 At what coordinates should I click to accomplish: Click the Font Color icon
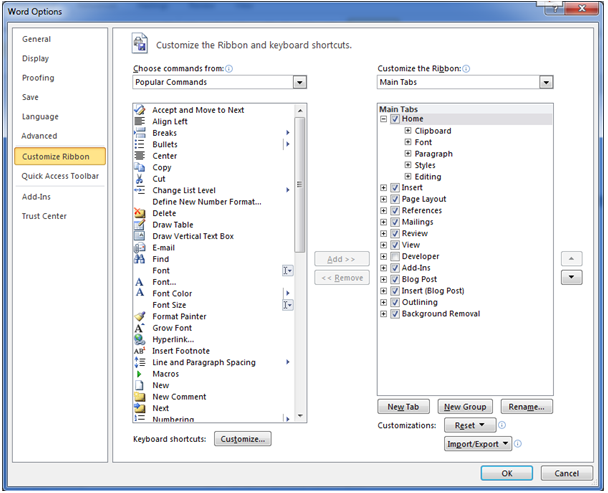[140, 293]
